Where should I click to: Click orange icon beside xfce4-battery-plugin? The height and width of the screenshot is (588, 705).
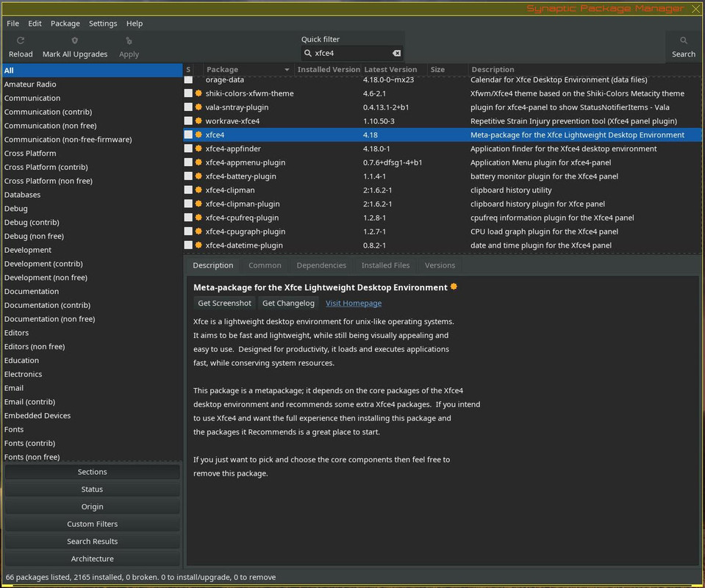[x=198, y=176]
